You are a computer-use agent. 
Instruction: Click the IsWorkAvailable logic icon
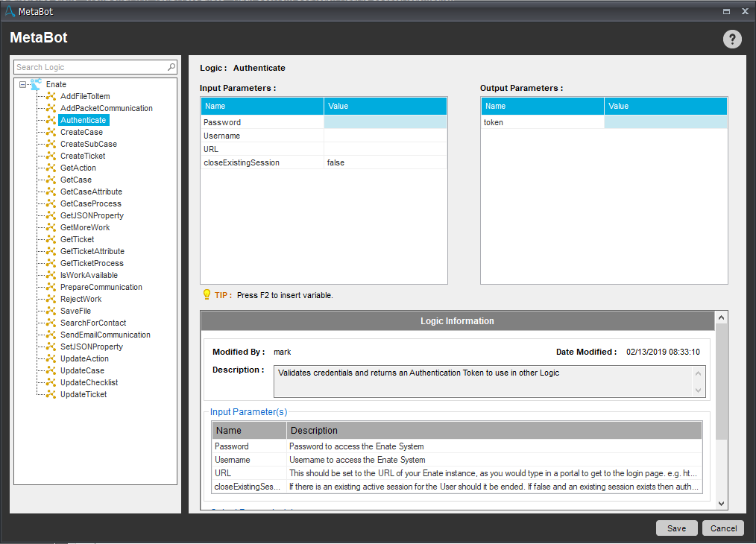pyautogui.click(x=51, y=275)
